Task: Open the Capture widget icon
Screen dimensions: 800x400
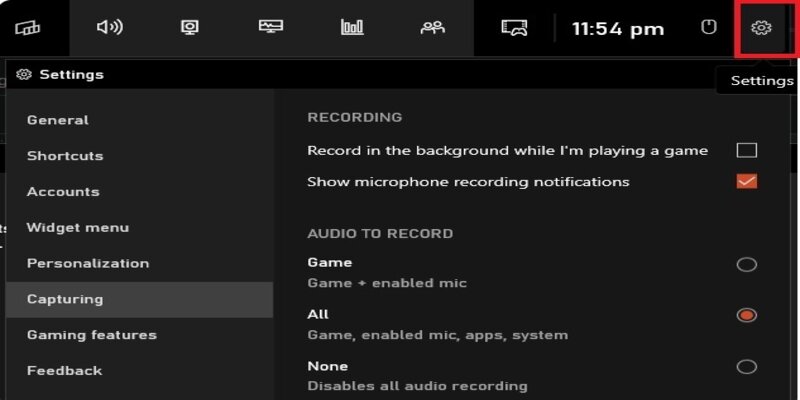Action: coord(190,27)
